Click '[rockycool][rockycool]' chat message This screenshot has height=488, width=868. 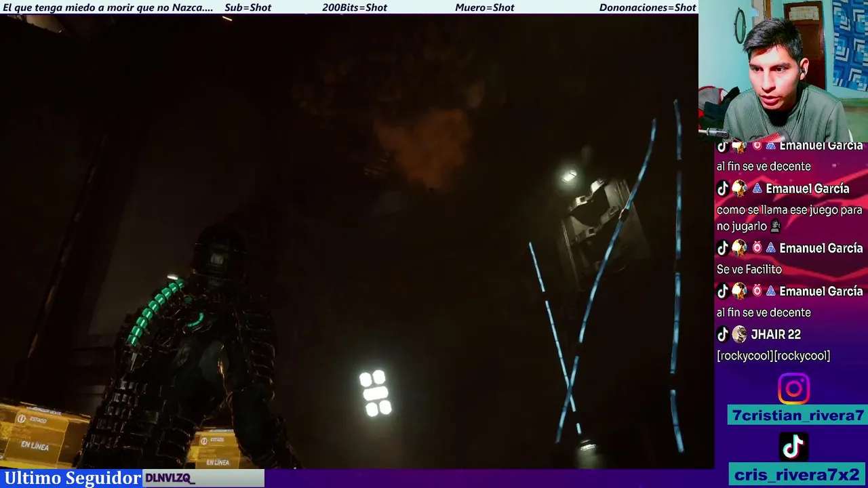[x=773, y=356]
